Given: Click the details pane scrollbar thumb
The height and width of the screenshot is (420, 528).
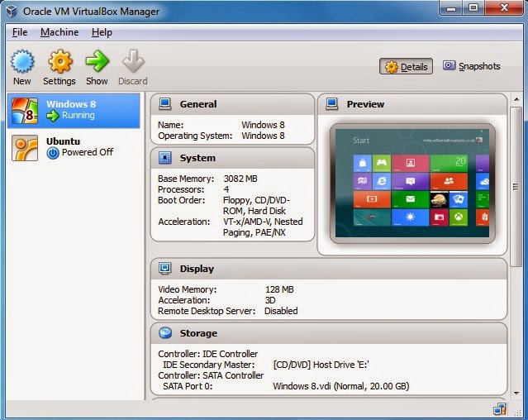Looking at the screenshot, I should (516, 187).
